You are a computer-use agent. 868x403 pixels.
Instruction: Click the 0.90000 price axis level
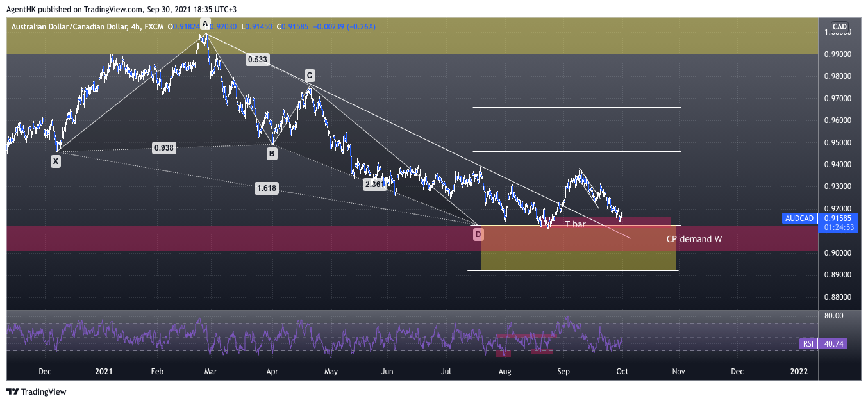837,253
